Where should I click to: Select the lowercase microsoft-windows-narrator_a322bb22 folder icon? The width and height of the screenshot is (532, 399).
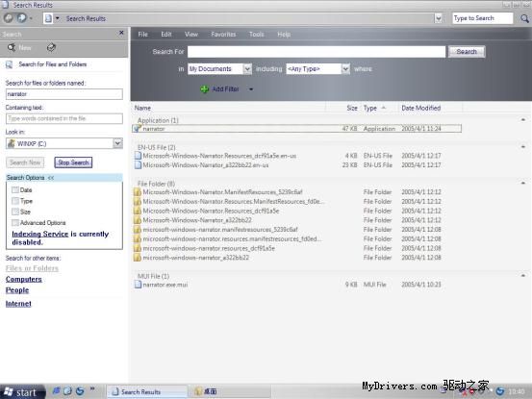(x=138, y=258)
